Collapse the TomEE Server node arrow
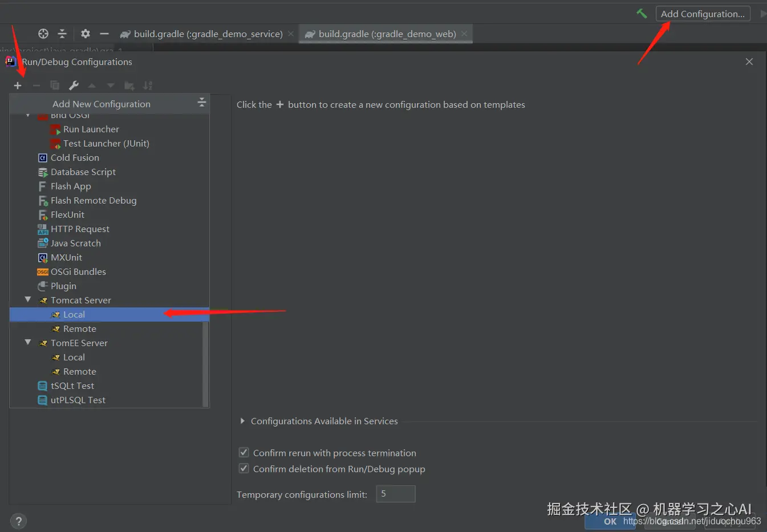The width and height of the screenshot is (767, 532). coord(27,342)
